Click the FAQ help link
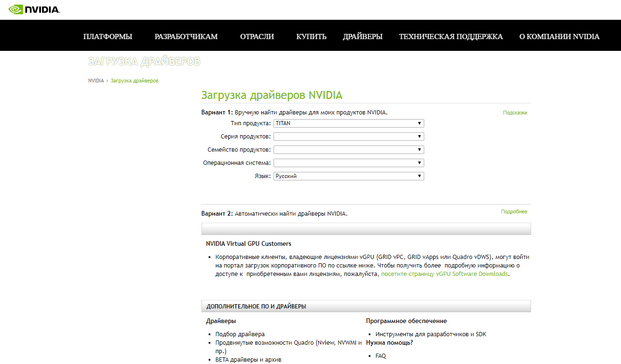This screenshot has width=621, height=364. point(380,356)
